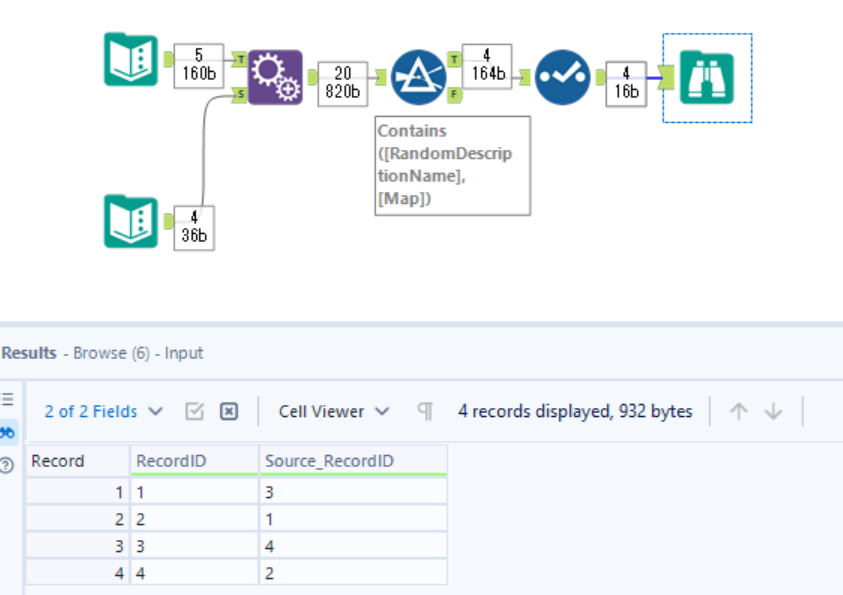The image size is (843, 595).
Task: Select the second Input Data tool below
Action: [129, 222]
